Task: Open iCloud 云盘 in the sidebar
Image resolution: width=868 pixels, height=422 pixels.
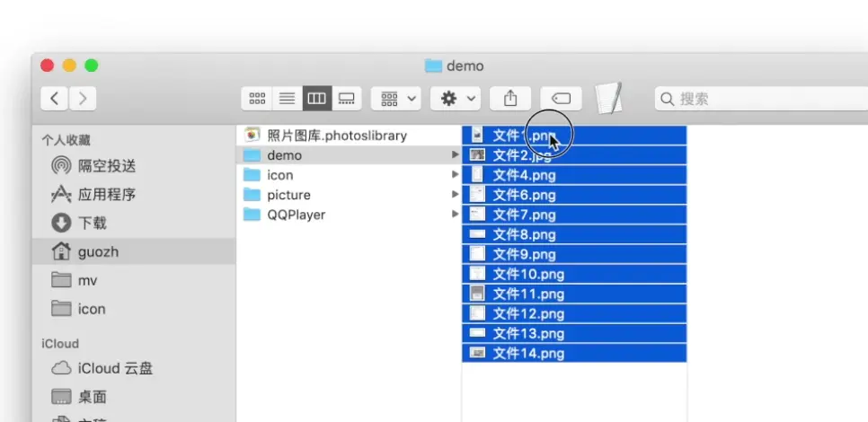Action: [x=134, y=368]
